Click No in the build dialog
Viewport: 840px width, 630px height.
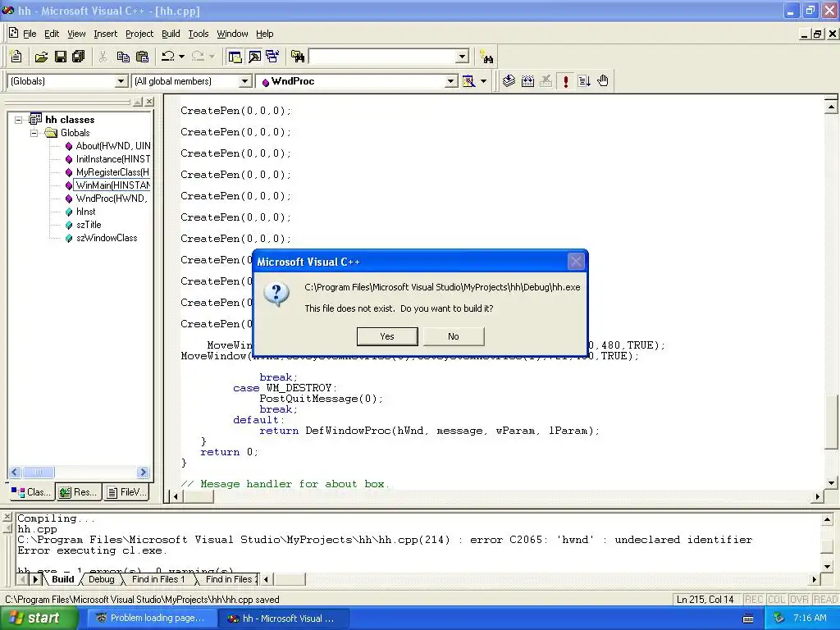pos(454,336)
